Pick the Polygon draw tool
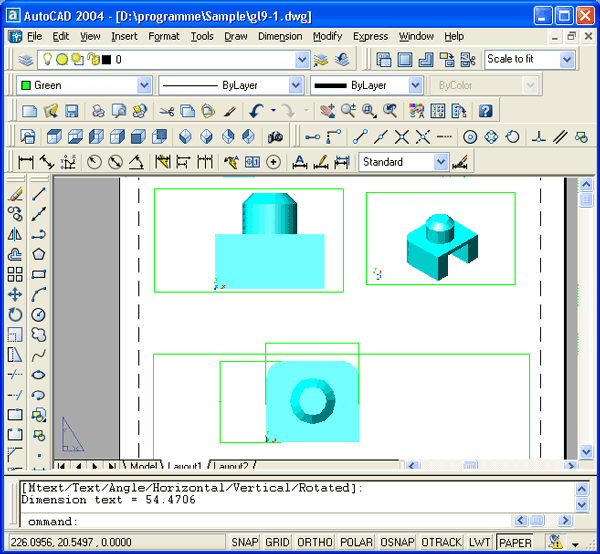Screen dimensions: 600x554 pyautogui.click(x=39, y=254)
